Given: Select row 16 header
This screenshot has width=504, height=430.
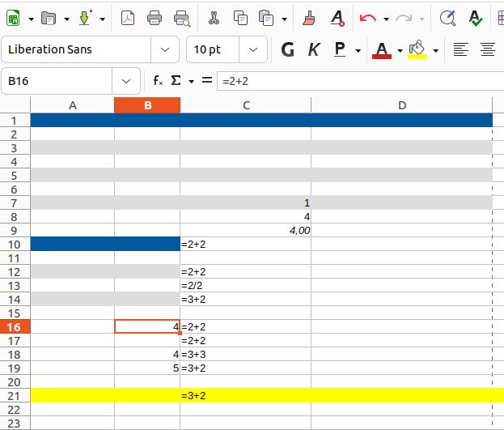Looking at the screenshot, I should 15,326.
